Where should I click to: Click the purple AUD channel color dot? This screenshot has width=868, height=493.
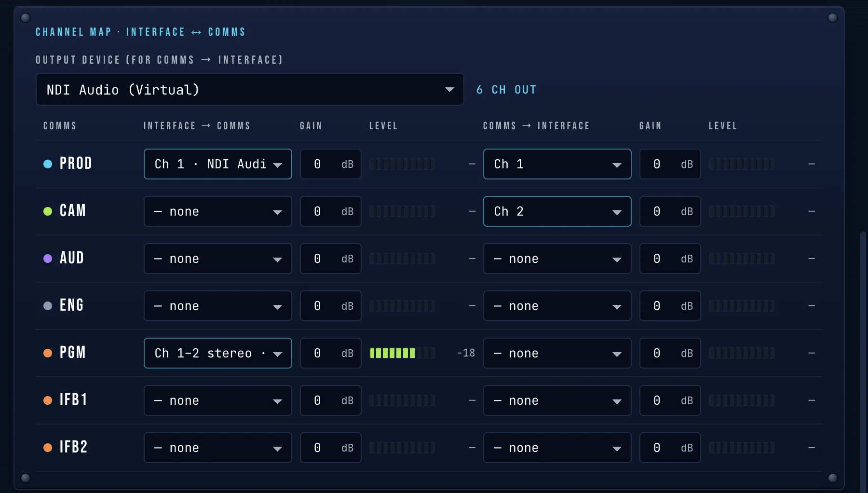click(x=48, y=259)
